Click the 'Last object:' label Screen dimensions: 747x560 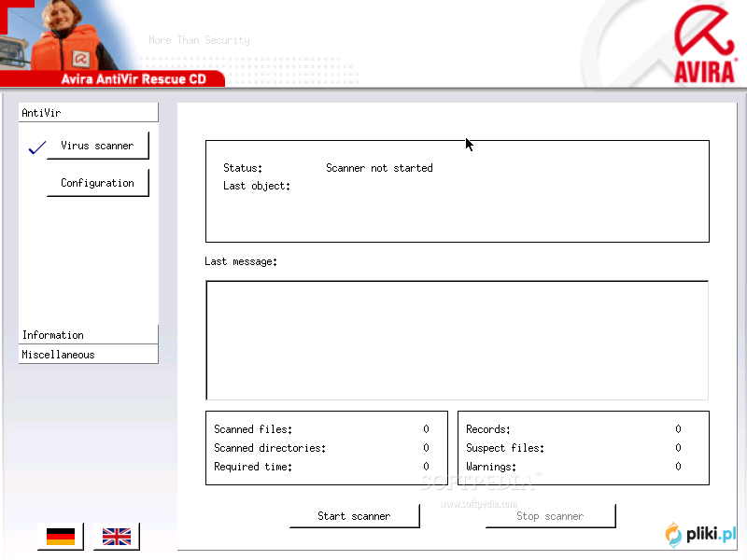pyautogui.click(x=257, y=186)
